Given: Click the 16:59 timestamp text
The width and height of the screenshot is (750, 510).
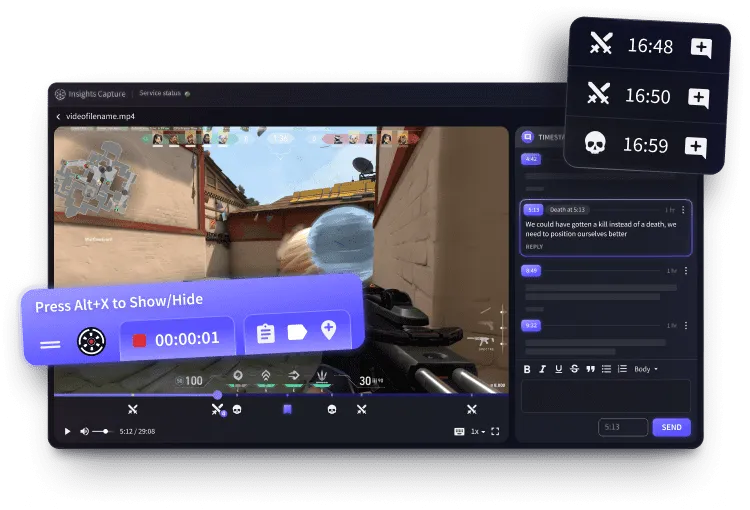Looking at the screenshot, I should [x=645, y=145].
